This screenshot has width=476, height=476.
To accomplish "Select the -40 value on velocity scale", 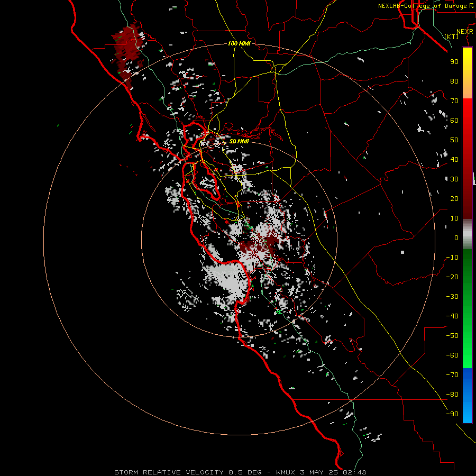I will (x=452, y=316).
